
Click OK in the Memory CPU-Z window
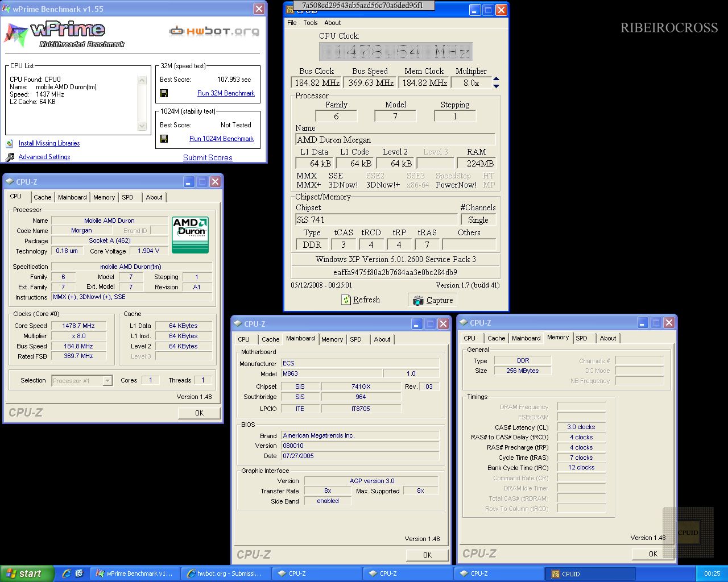(653, 554)
